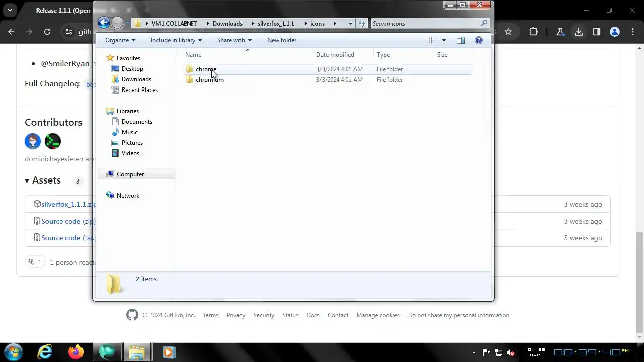This screenshot has height=362, width=644.
Task: Open view options dropdown arrow
Action: coord(444,40)
